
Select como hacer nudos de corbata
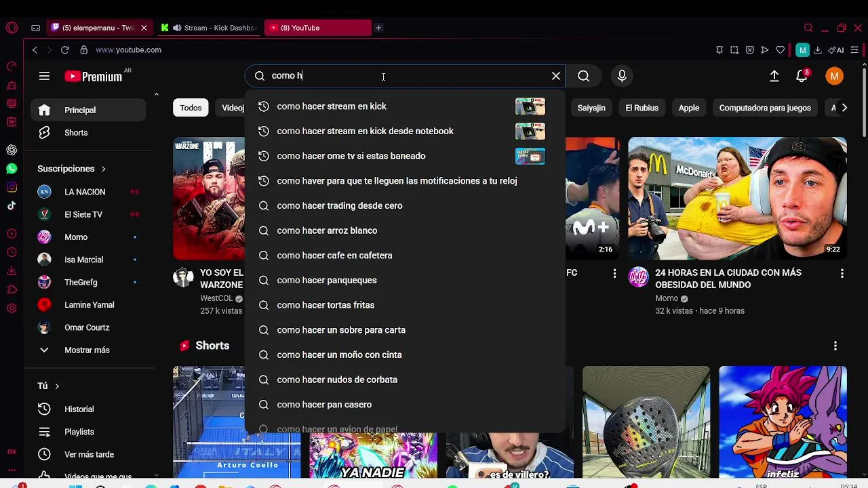click(x=404, y=380)
